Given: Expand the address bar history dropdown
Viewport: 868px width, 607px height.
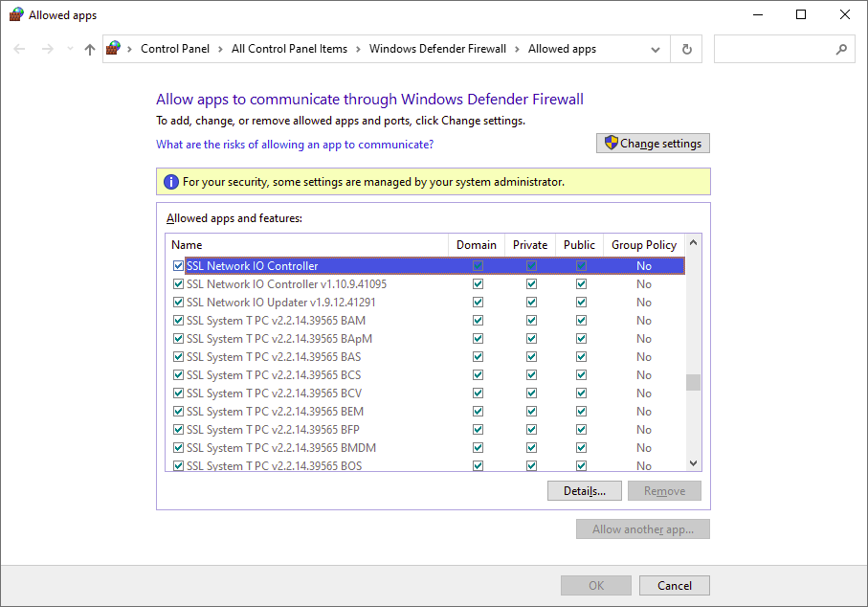Looking at the screenshot, I should [656, 49].
